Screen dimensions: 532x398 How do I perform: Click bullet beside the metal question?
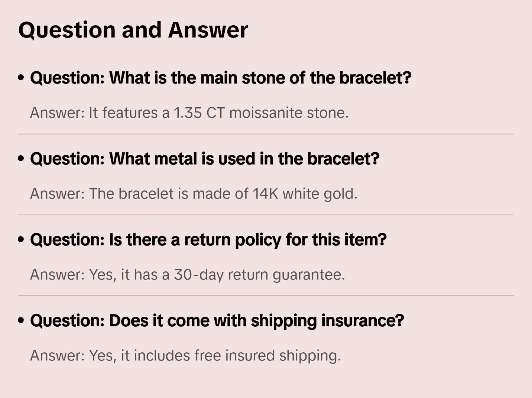[21, 159]
